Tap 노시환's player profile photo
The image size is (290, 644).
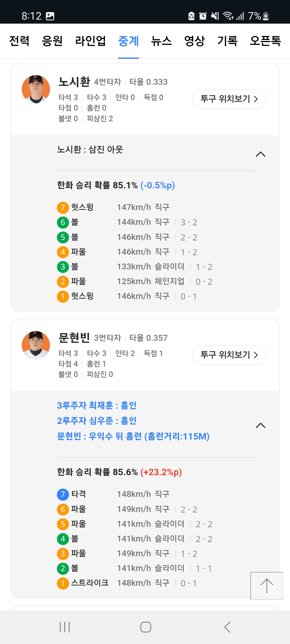36,89
